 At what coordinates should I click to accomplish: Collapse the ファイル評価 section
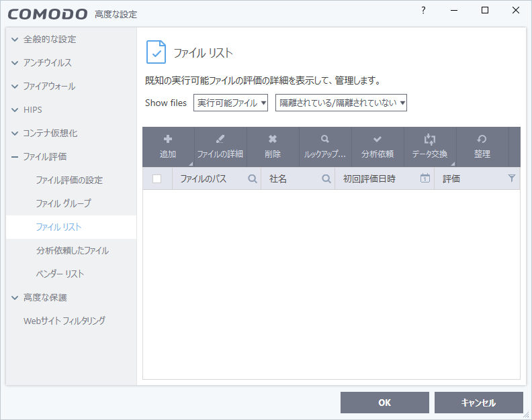tap(15, 157)
